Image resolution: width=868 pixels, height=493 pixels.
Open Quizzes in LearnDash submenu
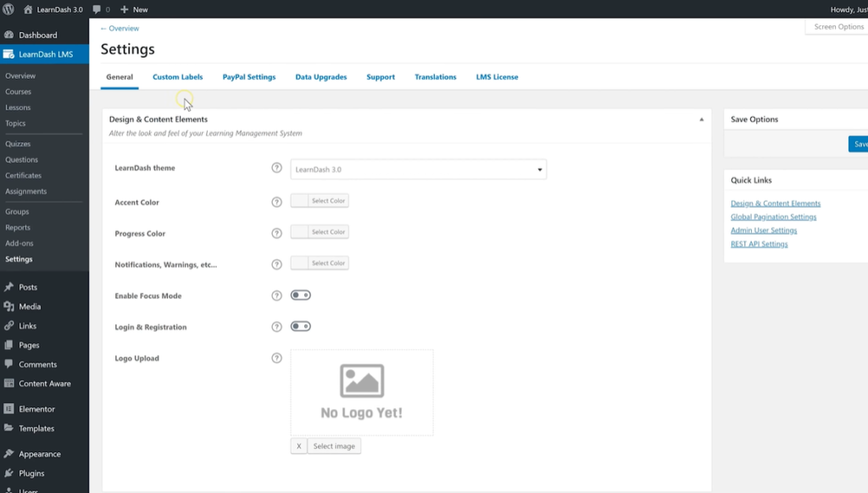point(18,144)
